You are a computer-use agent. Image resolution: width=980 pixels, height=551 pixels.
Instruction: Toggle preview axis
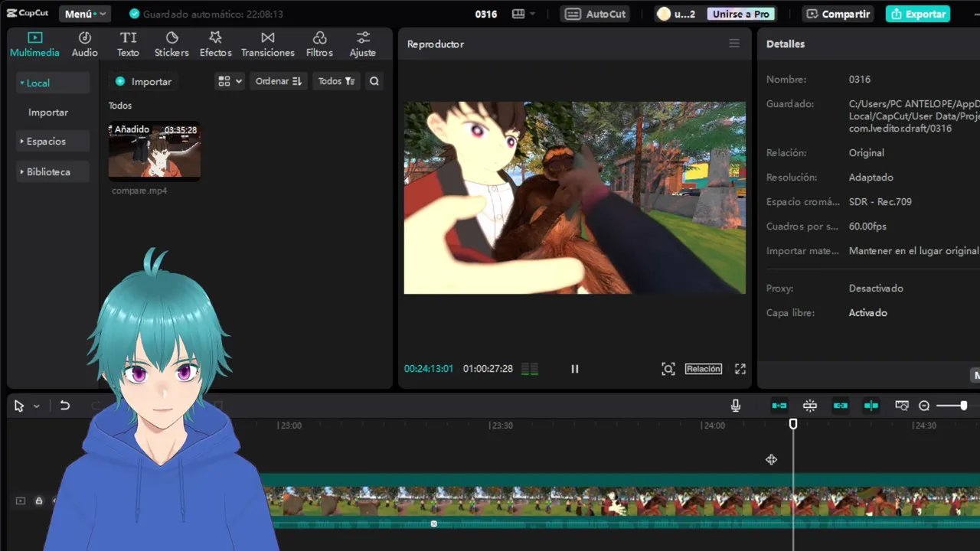[871, 406]
